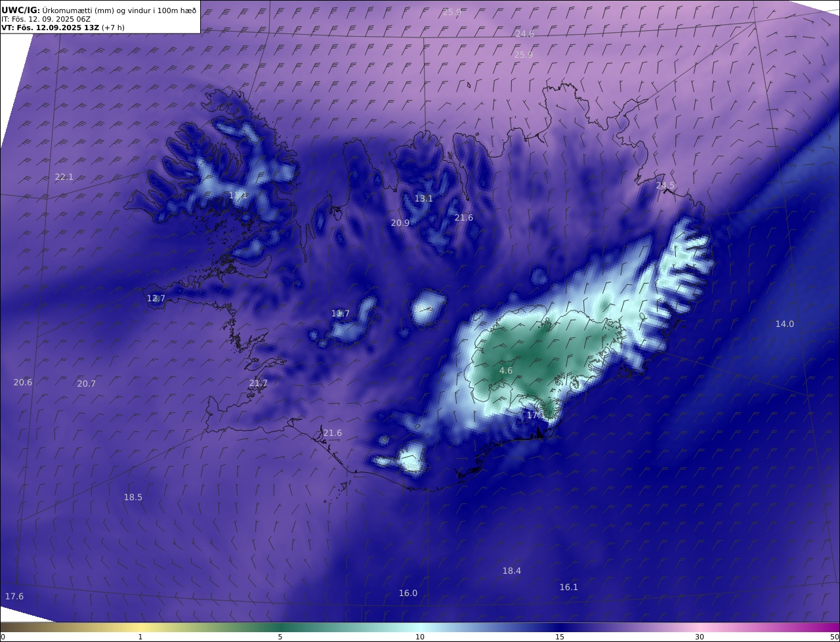This screenshot has height=642, width=840.
Task: Click the color scale tick label 50
Action: point(835,637)
